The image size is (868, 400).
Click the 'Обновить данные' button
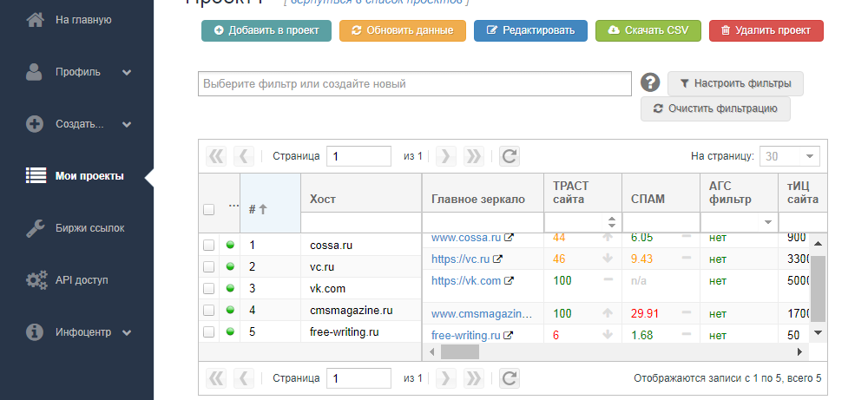(x=403, y=30)
